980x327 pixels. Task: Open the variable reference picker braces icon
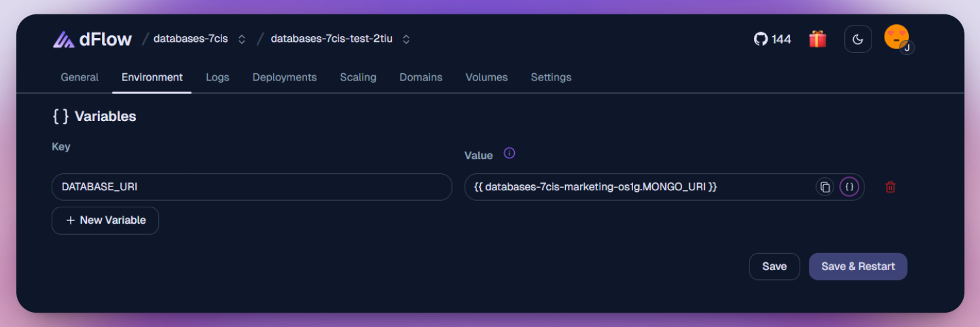849,187
